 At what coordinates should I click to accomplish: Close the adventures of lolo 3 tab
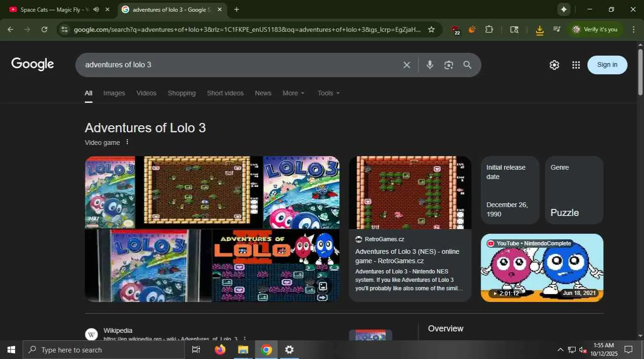coord(220,9)
